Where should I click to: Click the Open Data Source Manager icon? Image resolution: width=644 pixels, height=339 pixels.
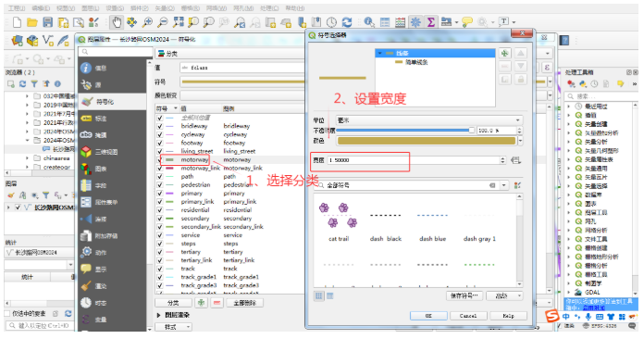click(x=18, y=41)
